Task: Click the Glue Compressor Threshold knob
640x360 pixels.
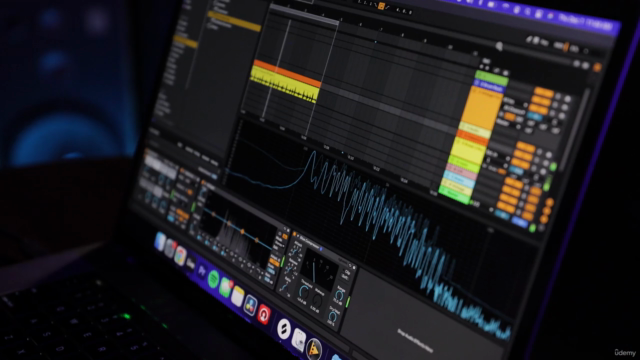Action: point(303,292)
